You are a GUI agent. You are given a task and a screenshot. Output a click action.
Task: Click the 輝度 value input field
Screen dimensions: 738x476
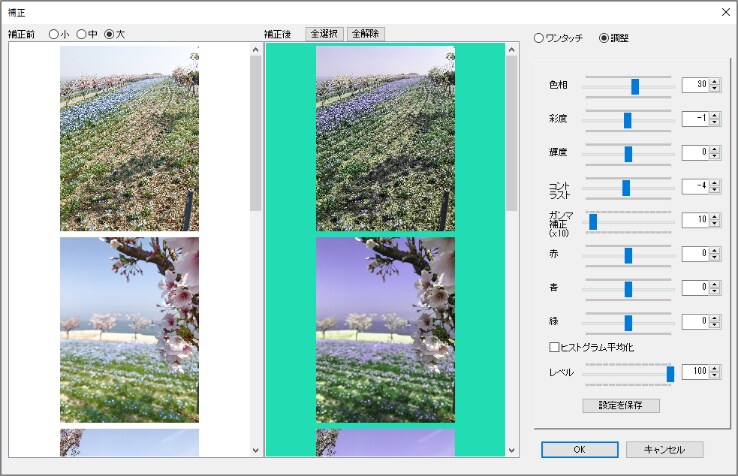[696, 153]
